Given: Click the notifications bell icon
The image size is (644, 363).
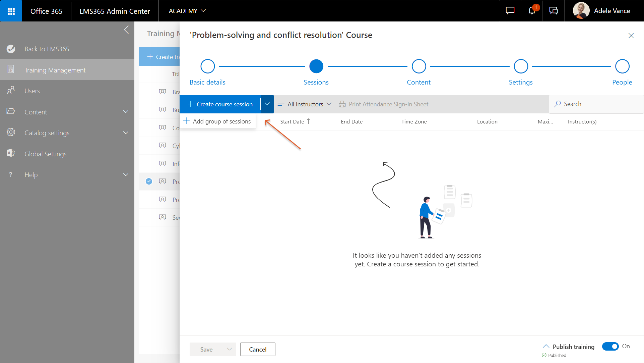Looking at the screenshot, I should click(532, 11).
